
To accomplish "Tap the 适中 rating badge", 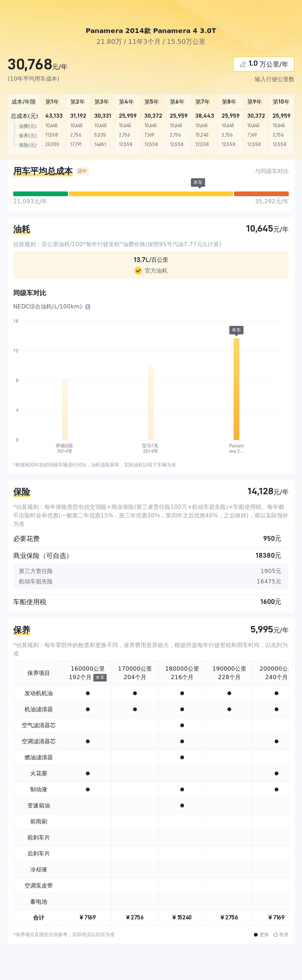I will [x=82, y=171].
